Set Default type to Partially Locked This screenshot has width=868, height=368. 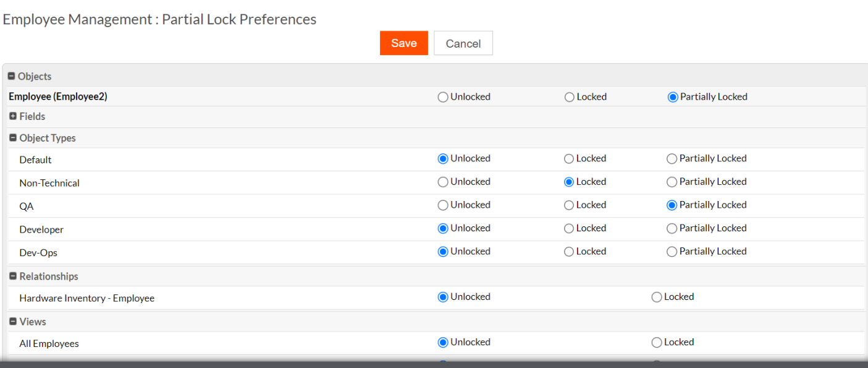[x=672, y=159]
